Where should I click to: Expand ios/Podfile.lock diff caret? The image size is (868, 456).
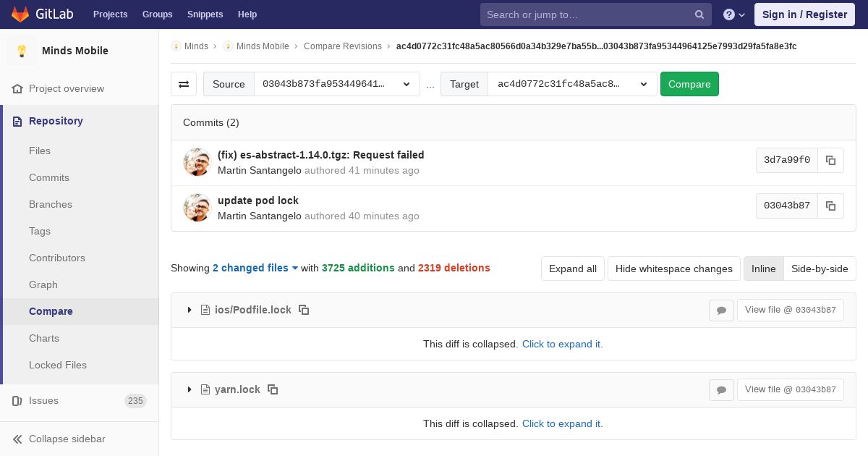point(190,310)
